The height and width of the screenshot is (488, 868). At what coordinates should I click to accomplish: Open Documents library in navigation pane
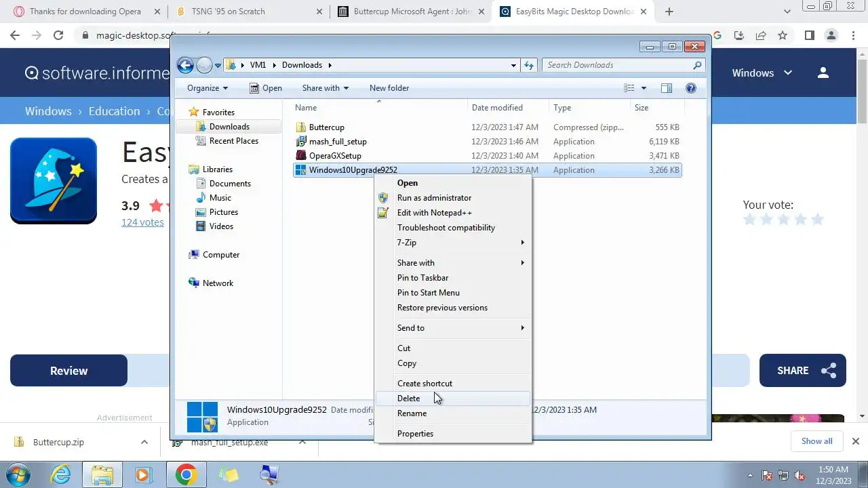pyautogui.click(x=230, y=184)
